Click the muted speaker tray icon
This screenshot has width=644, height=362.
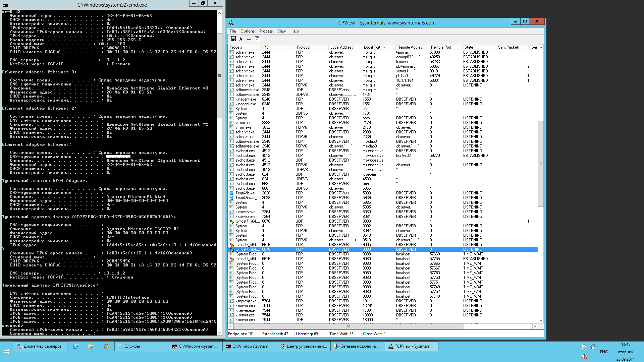point(584,356)
